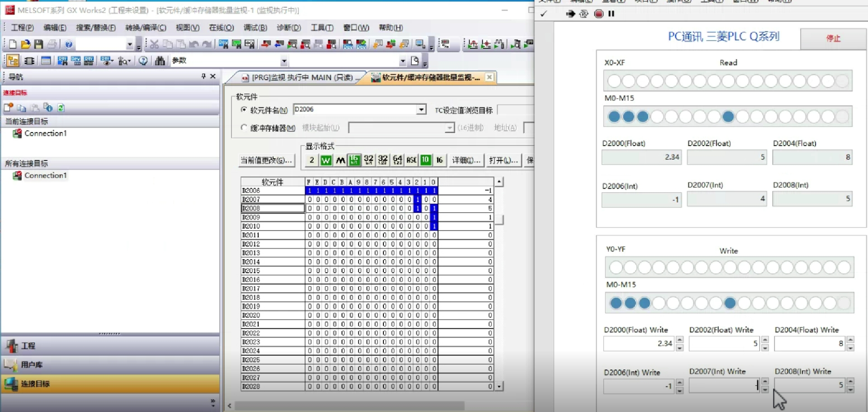The image size is (868, 412).
Task: Open the 模块起始 module start dropdown
Action: click(x=449, y=128)
